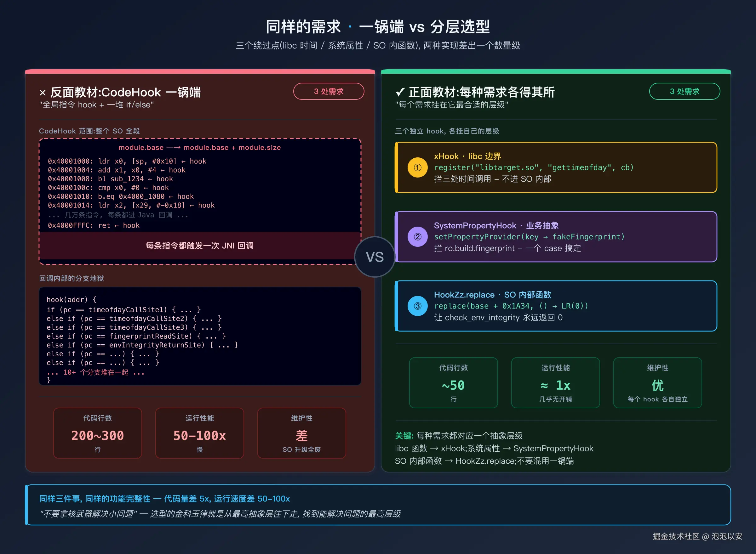Click the blue summary 同样三件事, 同样的功能完整性
The width and height of the screenshot is (756, 554).
click(164, 499)
